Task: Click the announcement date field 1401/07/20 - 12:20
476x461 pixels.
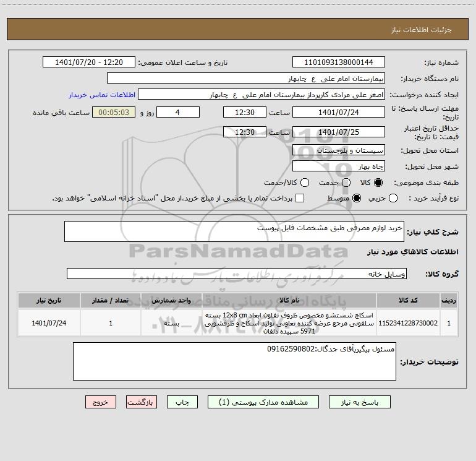Action: [89, 62]
